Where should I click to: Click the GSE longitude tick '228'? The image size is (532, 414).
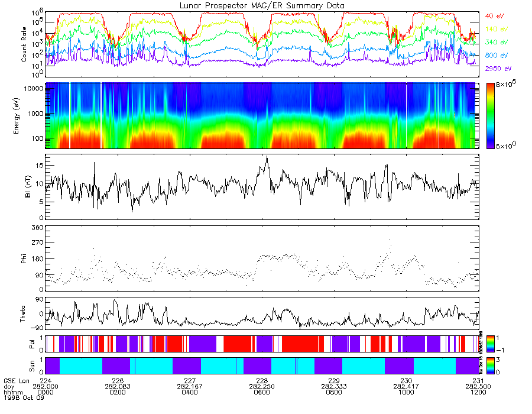(262, 381)
